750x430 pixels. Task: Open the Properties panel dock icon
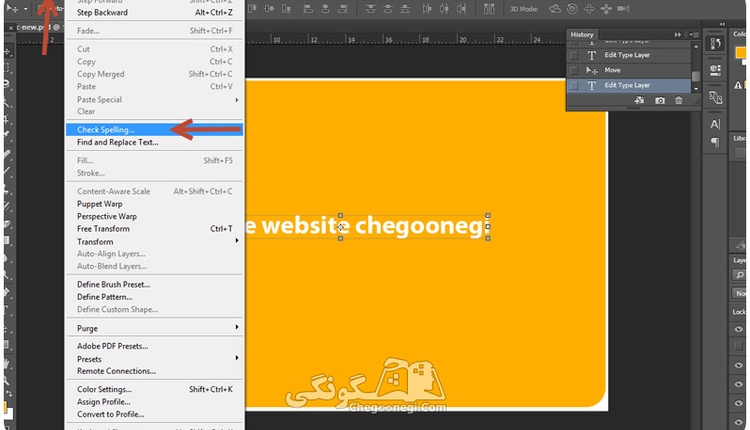pyautogui.click(x=716, y=70)
